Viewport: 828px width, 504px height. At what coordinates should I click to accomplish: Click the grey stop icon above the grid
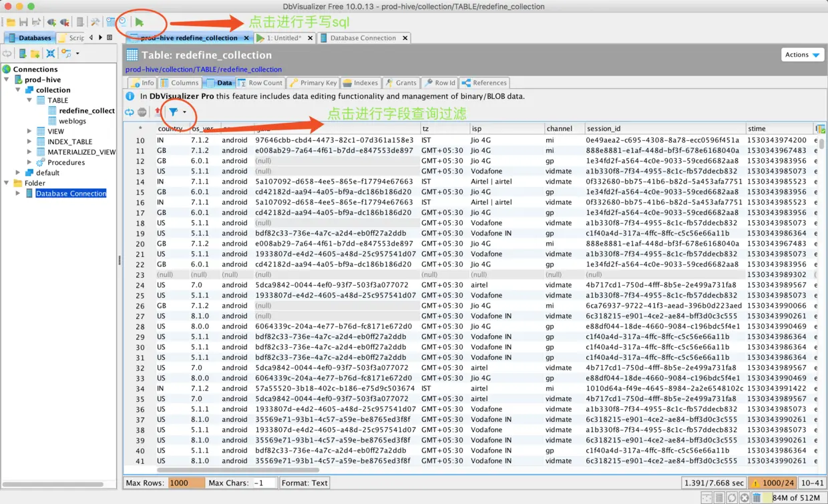coord(142,112)
